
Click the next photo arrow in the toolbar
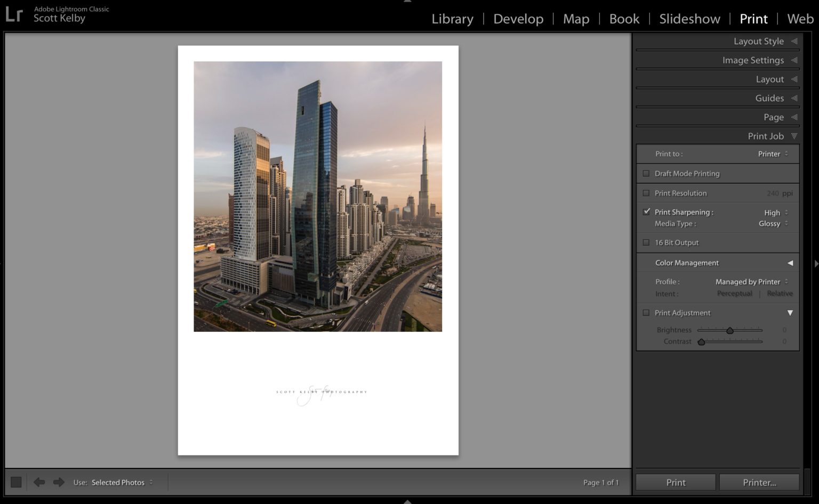59,482
